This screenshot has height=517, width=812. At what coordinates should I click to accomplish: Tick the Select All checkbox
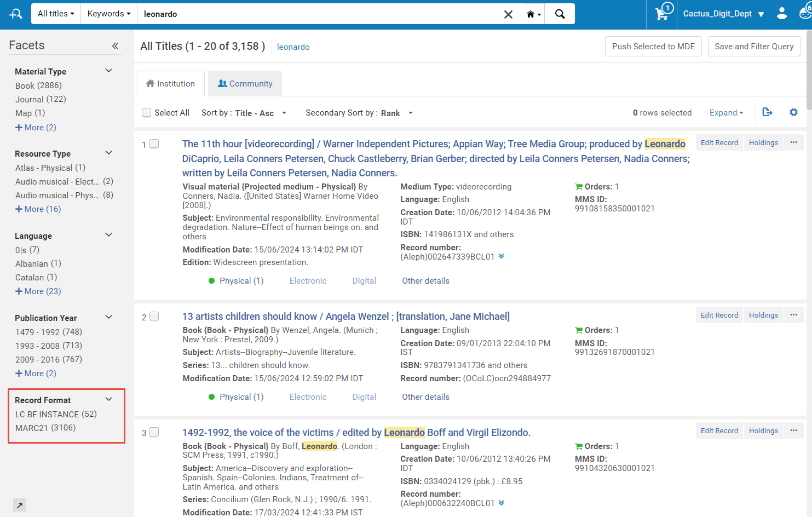pos(146,112)
